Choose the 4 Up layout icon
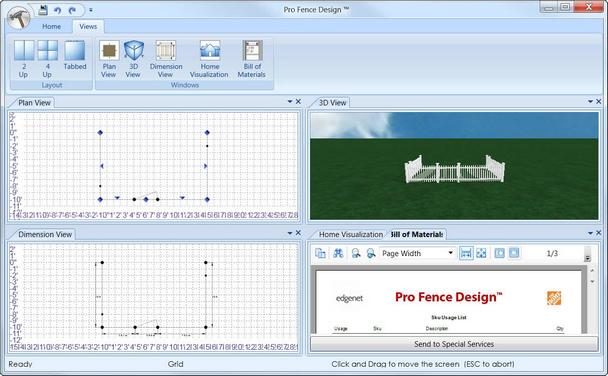 47,59
